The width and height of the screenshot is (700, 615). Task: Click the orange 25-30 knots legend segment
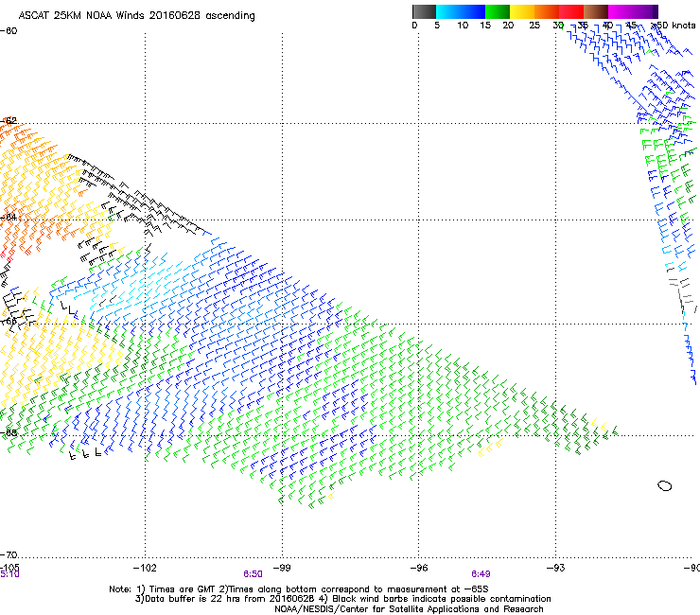tap(547, 11)
